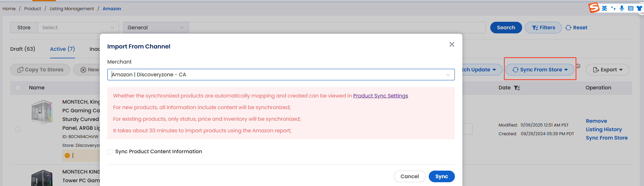Open the Product Sync Settings link

click(x=380, y=96)
